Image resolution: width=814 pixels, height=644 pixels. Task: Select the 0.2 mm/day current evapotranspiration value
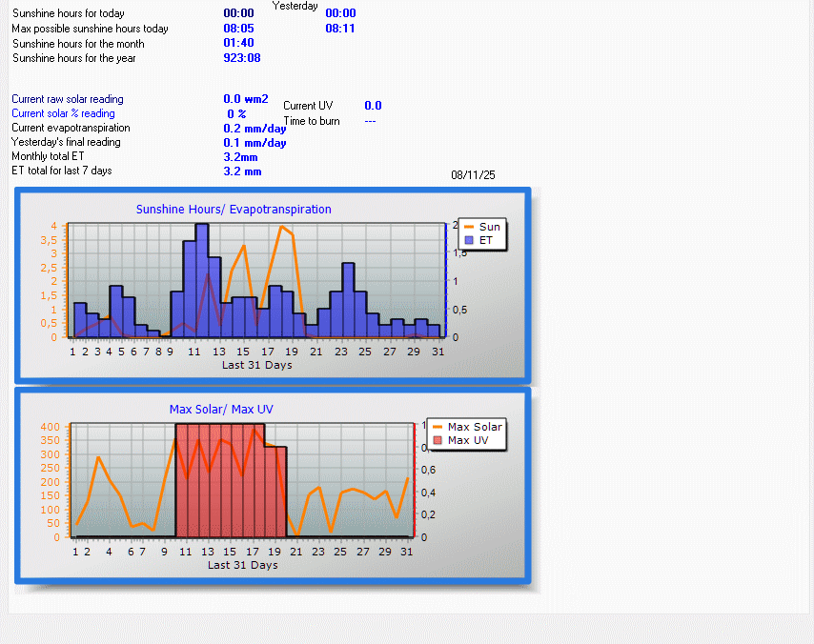254,129
